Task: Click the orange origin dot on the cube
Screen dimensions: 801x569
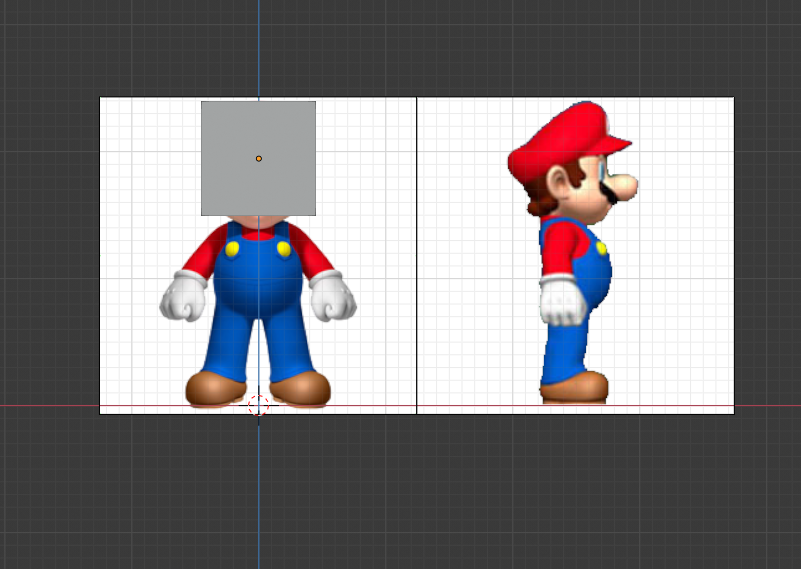Action: [258, 159]
